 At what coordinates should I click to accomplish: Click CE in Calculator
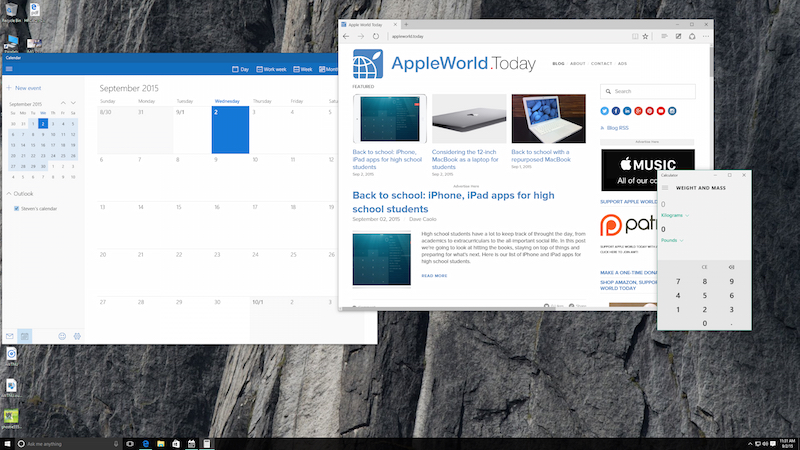point(705,267)
